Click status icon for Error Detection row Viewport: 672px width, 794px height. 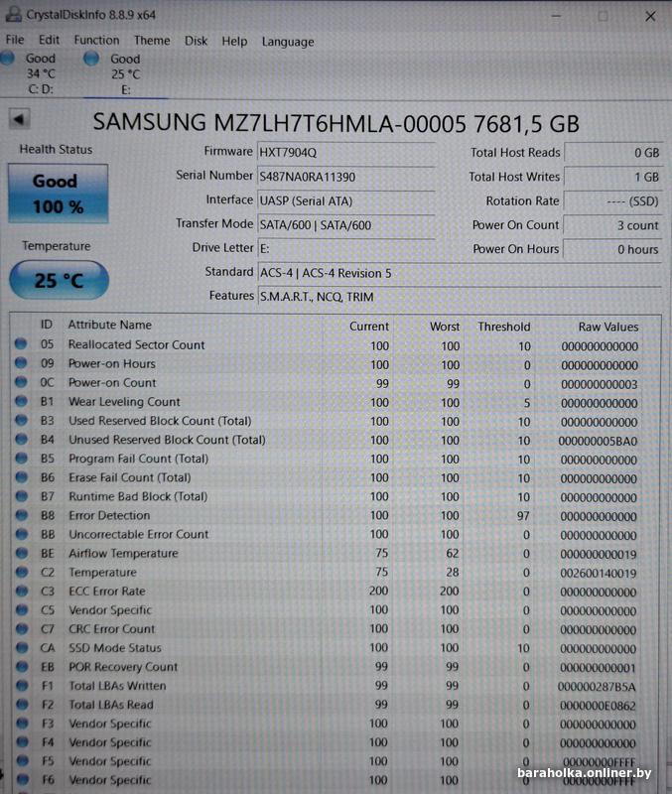pyautogui.click(x=21, y=515)
